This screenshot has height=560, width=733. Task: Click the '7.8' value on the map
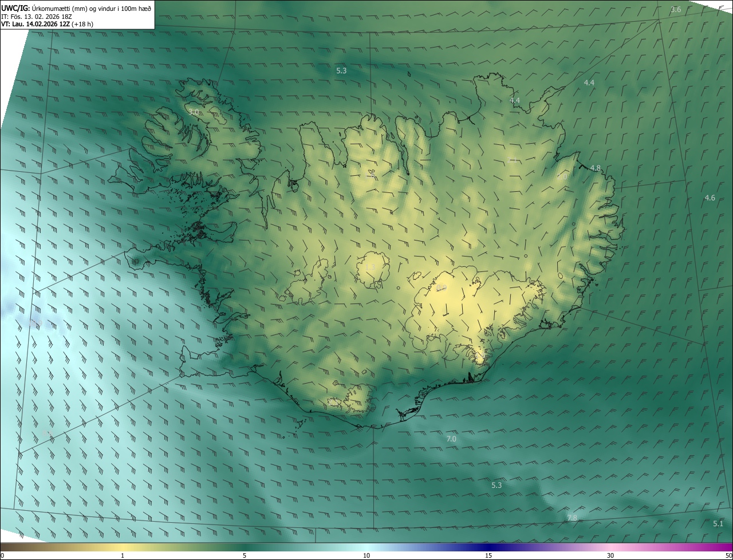tap(572, 518)
